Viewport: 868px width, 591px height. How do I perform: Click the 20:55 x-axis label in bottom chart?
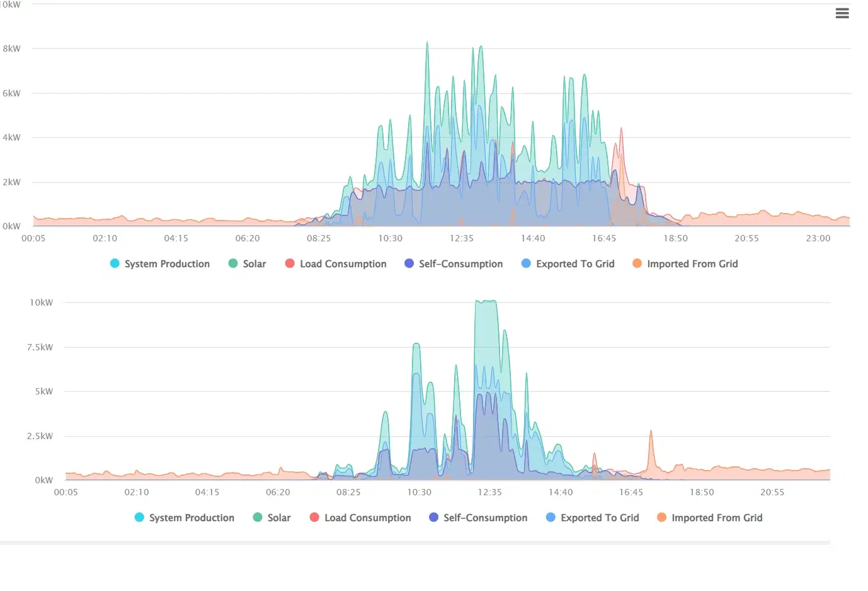coord(772,492)
